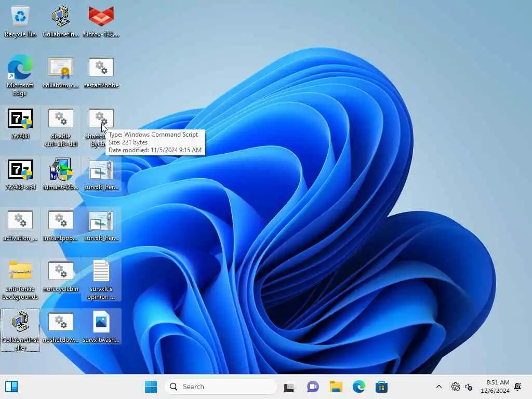Select the idman642b installer icon
Image resolution: width=532 pixels, height=399 pixels.
point(60,175)
